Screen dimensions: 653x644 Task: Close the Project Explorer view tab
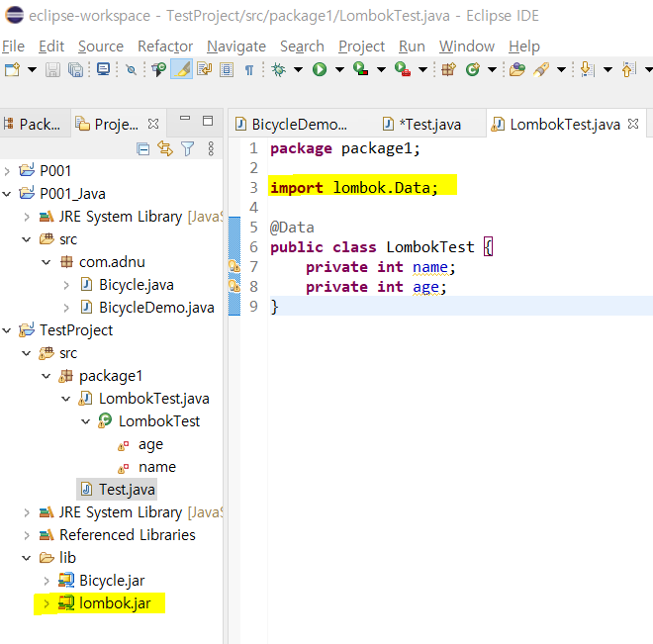(x=153, y=124)
